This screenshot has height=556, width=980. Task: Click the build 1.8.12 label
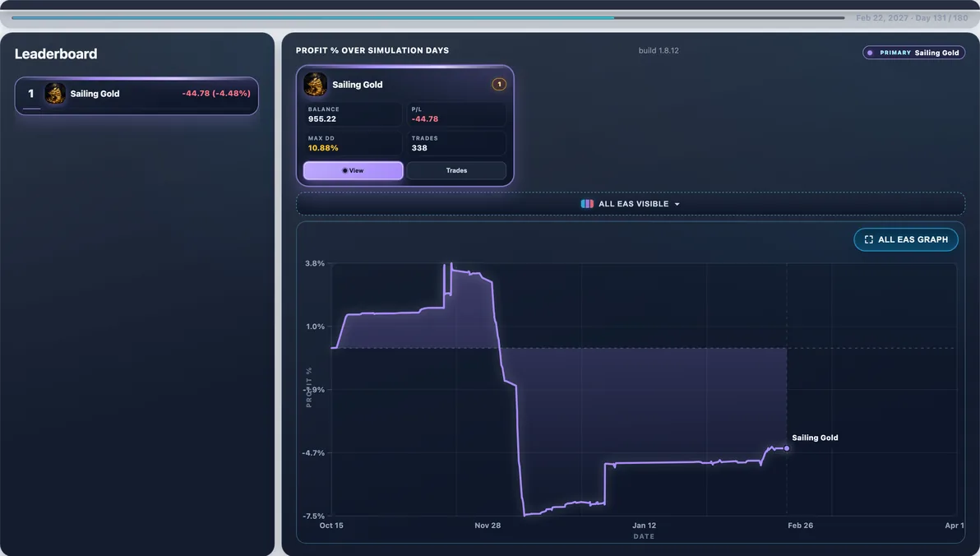pyautogui.click(x=659, y=51)
